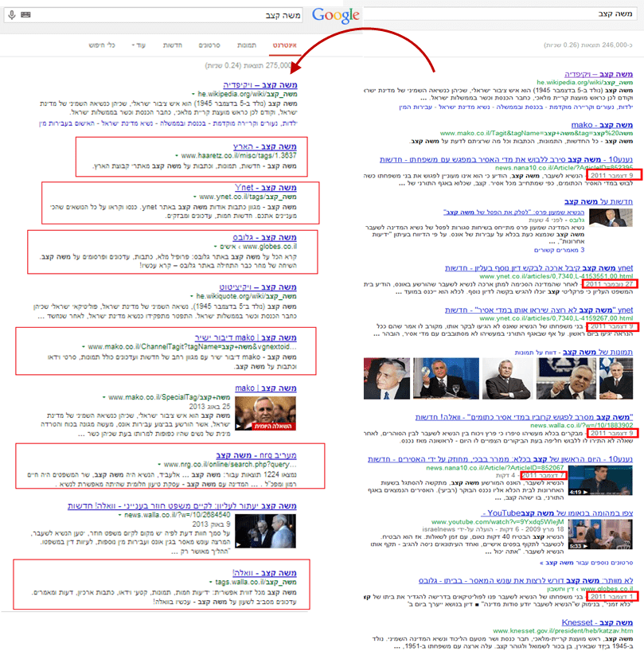Click סרטונים נוספים עבור משה קצב link
The height and width of the screenshot is (655, 644).
click(x=586, y=563)
